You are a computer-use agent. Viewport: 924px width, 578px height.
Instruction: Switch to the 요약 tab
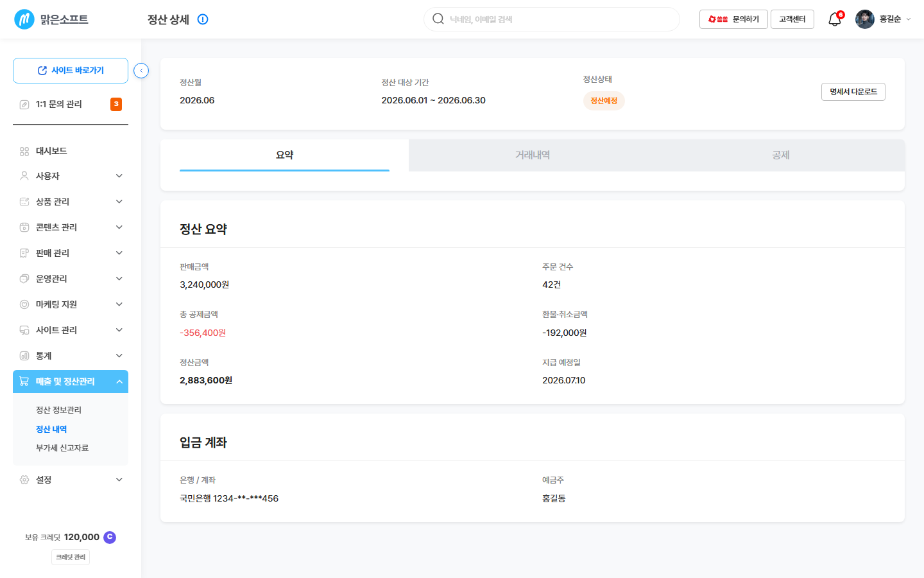pyautogui.click(x=284, y=155)
